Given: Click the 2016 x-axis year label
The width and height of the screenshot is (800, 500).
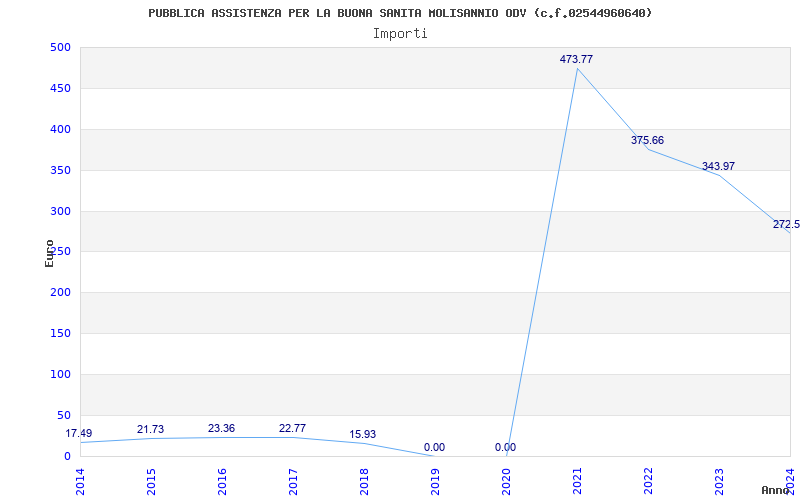Looking at the screenshot, I should pos(222,481).
